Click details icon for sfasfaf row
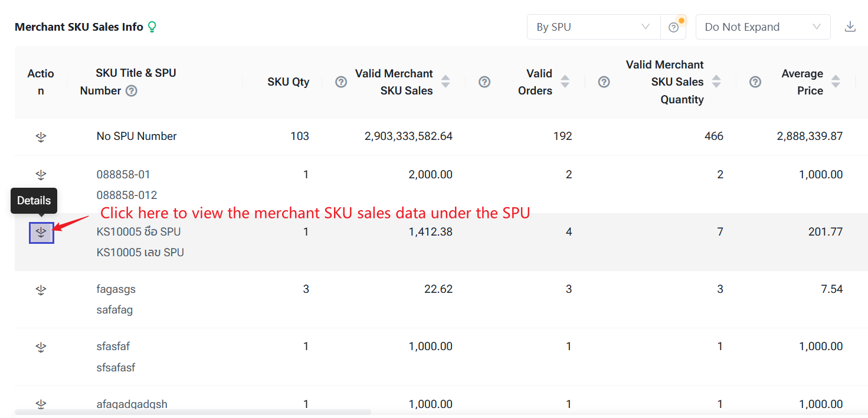Screen dimensions: 868x418 (x=41, y=347)
